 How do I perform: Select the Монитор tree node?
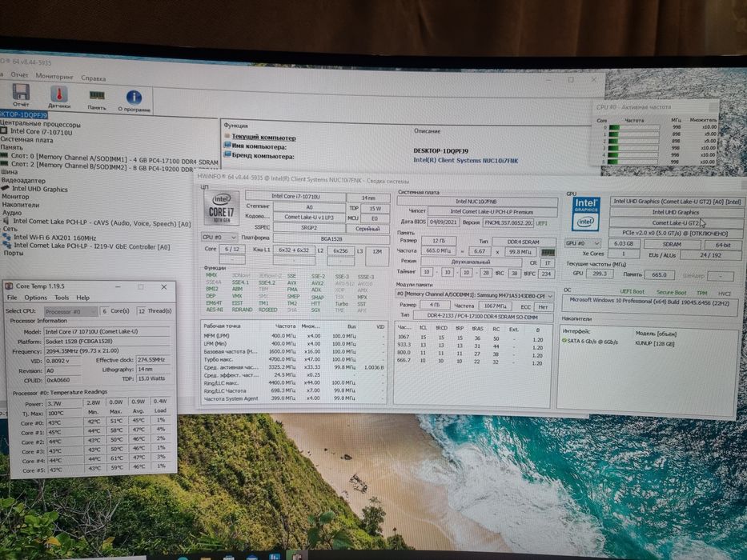tap(15, 196)
